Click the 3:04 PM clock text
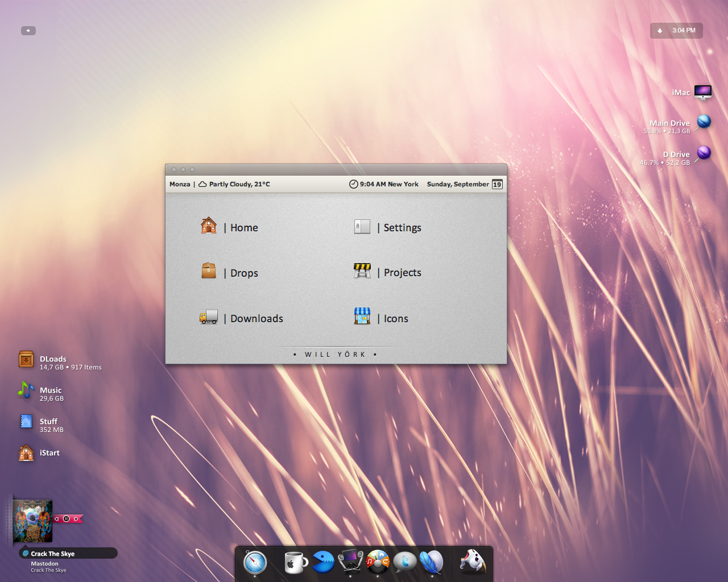728x582 pixels. pyautogui.click(x=684, y=31)
